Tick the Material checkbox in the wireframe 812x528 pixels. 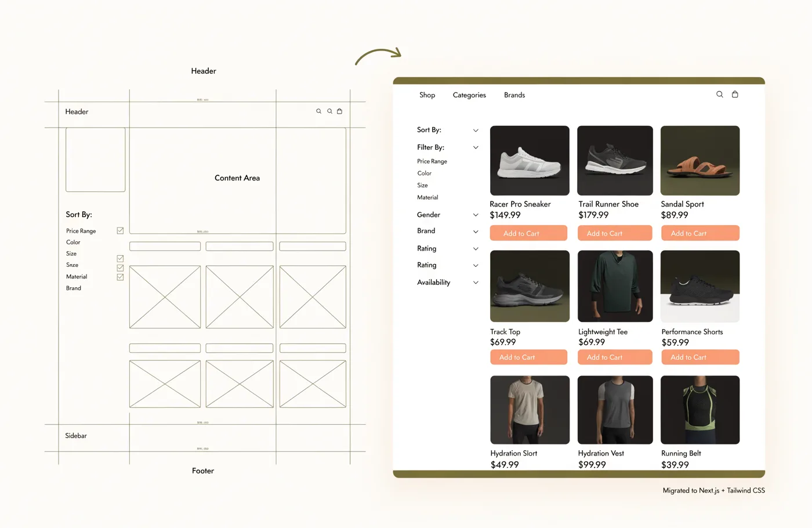(x=120, y=277)
